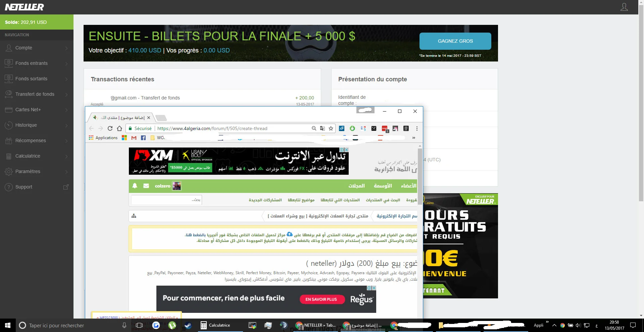
Task: Click the user profile icon in Neteller header
Action: (x=624, y=7)
